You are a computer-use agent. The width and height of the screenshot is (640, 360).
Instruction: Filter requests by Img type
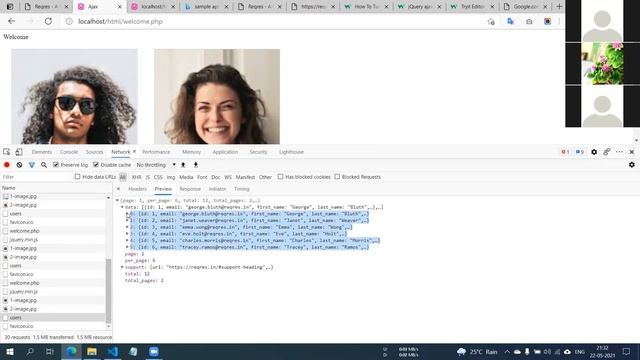[x=171, y=177]
